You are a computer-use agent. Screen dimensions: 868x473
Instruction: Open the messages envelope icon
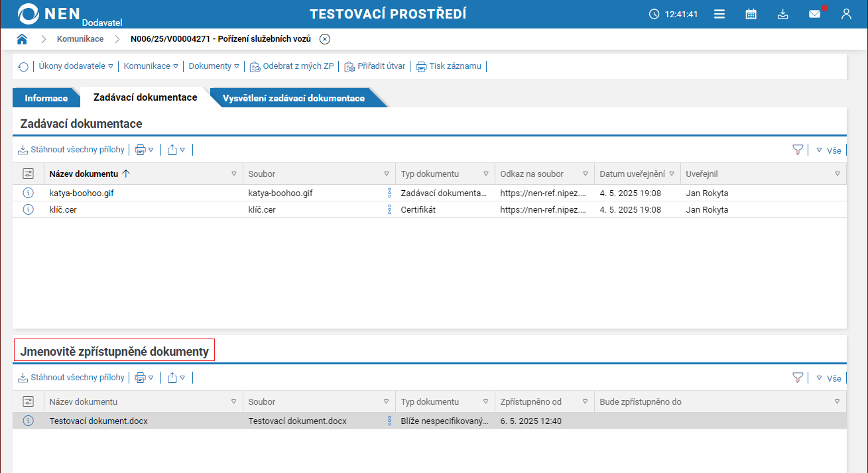814,14
